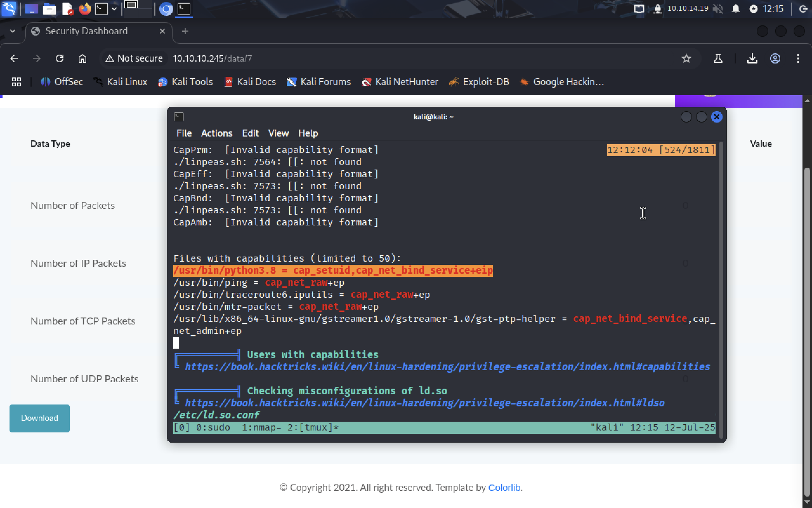The width and height of the screenshot is (812, 508).
Task: Open the Kali Forums bookmark
Action: tap(318, 82)
